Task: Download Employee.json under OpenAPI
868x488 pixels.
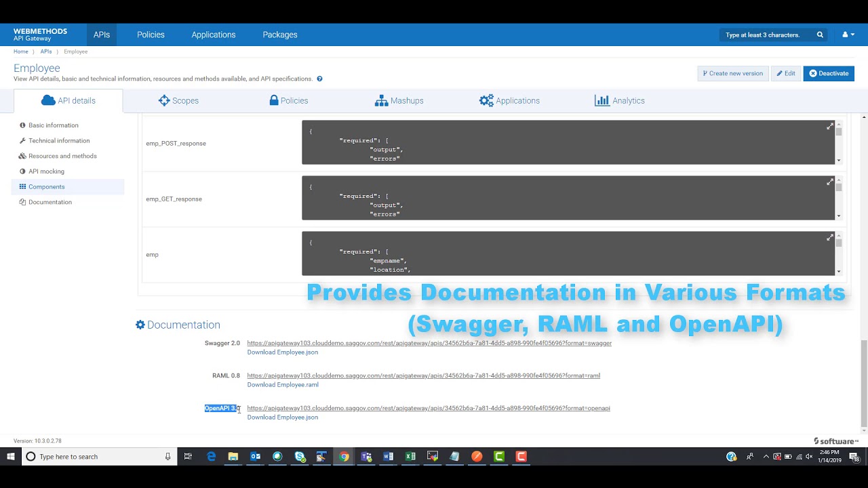Action: click(282, 417)
